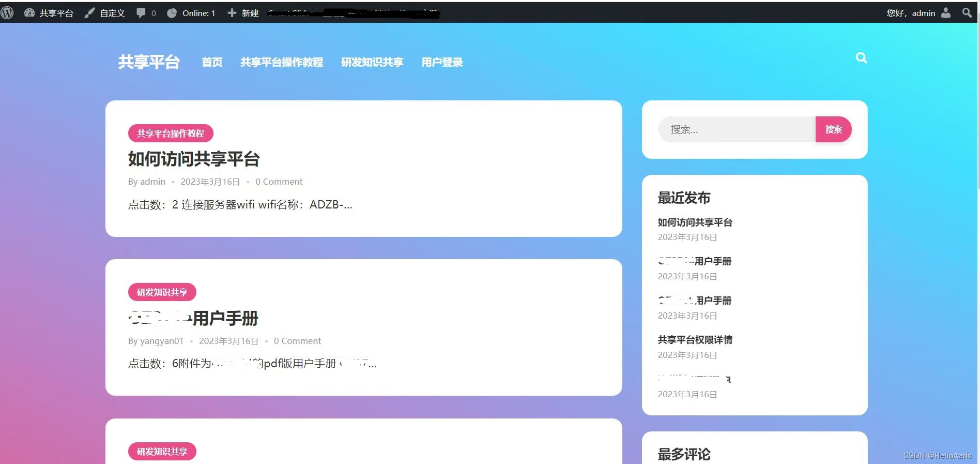Screen dimensions: 980x464
Task: Click 研发知识共享 badge on 用户手册 post
Action: tap(162, 292)
